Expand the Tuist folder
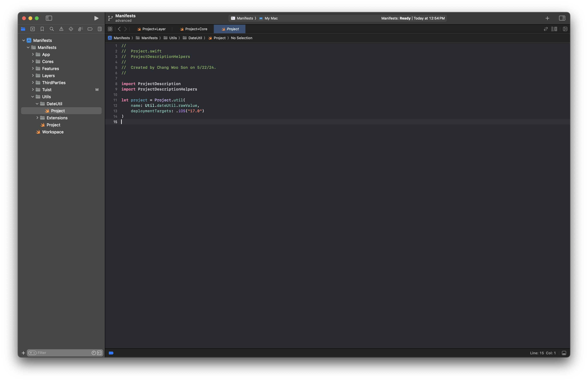Image resolution: width=588 pixels, height=381 pixels. [x=33, y=90]
